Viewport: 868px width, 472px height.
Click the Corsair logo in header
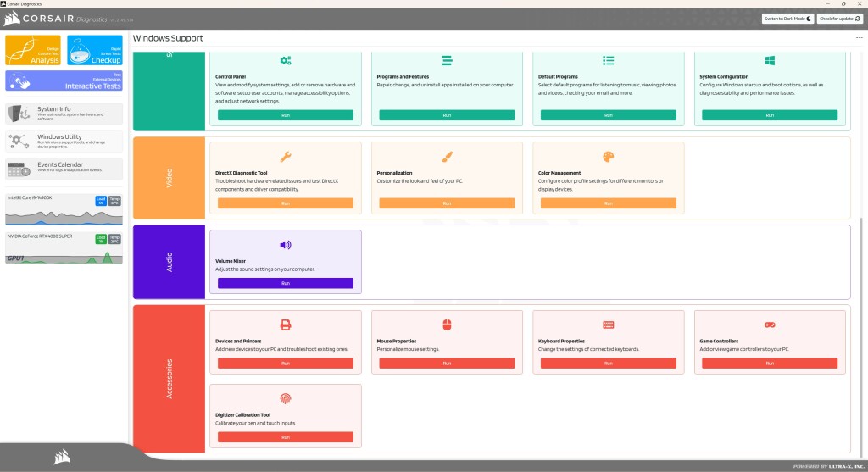tap(39, 19)
